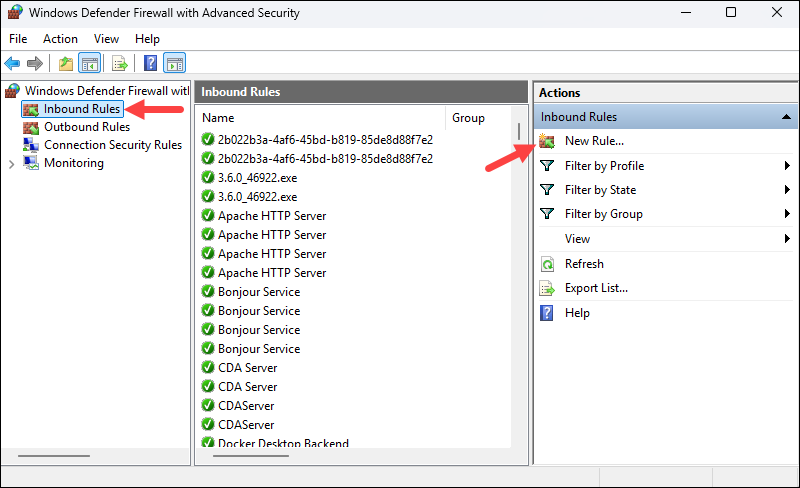Click the Export List action icon
This screenshot has height=488, width=800.
tap(547, 288)
